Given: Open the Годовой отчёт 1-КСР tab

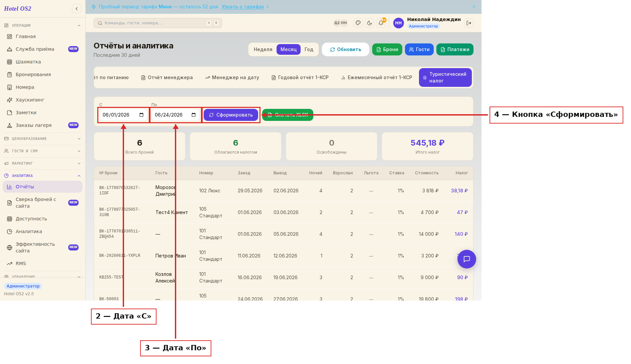Looking at the screenshot, I should click(300, 77).
